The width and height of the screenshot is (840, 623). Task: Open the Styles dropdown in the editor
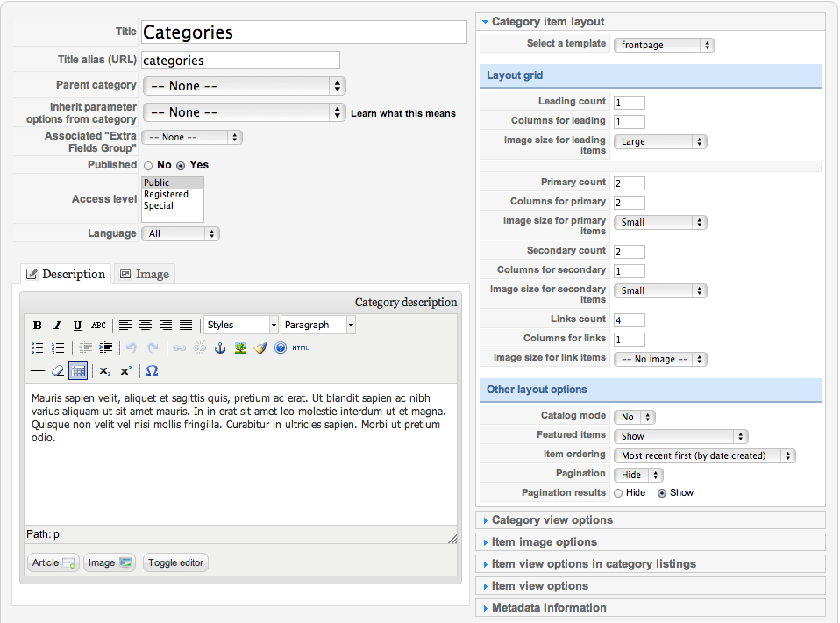coord(242,325)
